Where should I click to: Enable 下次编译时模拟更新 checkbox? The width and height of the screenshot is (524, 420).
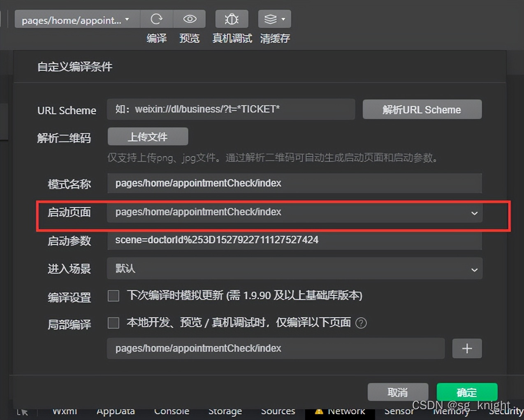[113, 296]
